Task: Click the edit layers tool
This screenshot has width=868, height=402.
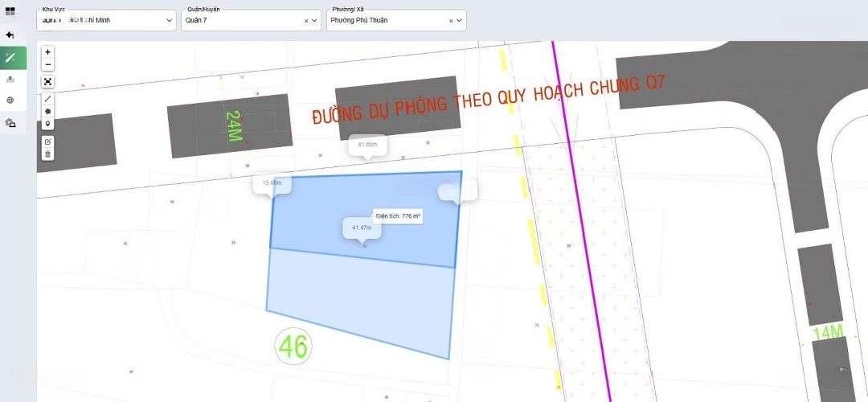Action: tap(48, 142)
